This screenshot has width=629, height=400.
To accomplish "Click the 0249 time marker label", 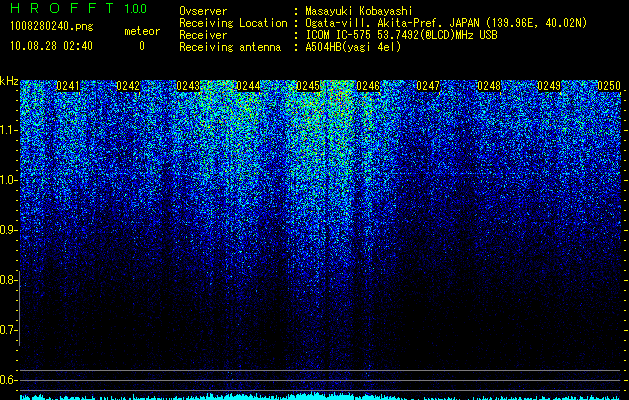I will (549, 86).
